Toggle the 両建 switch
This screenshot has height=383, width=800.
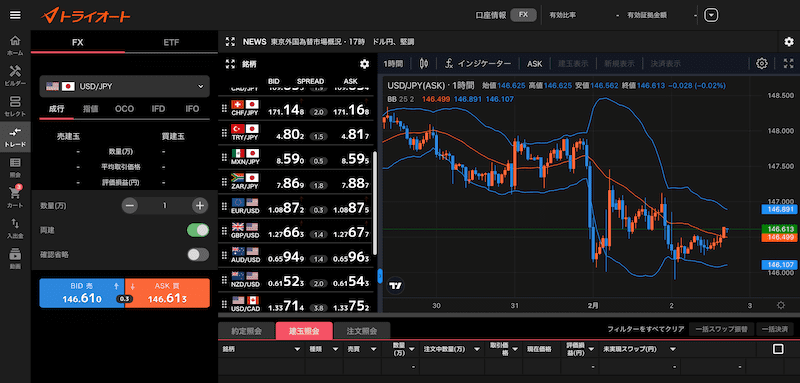(x=198, y=230)
